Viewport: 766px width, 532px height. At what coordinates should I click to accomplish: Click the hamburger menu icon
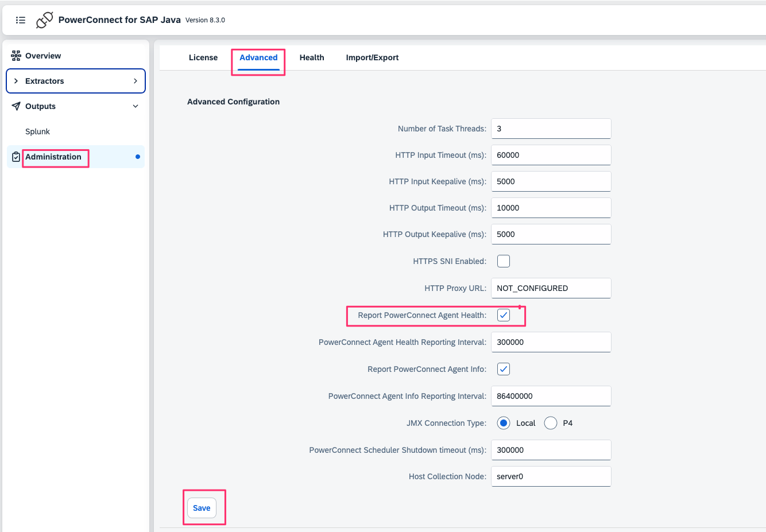(21, 20)
